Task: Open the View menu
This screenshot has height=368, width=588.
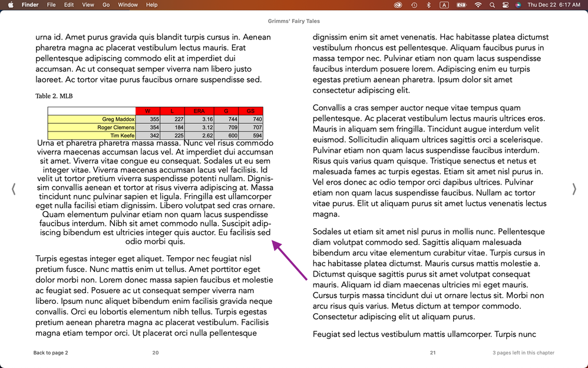Action: [x=88, y=5]
